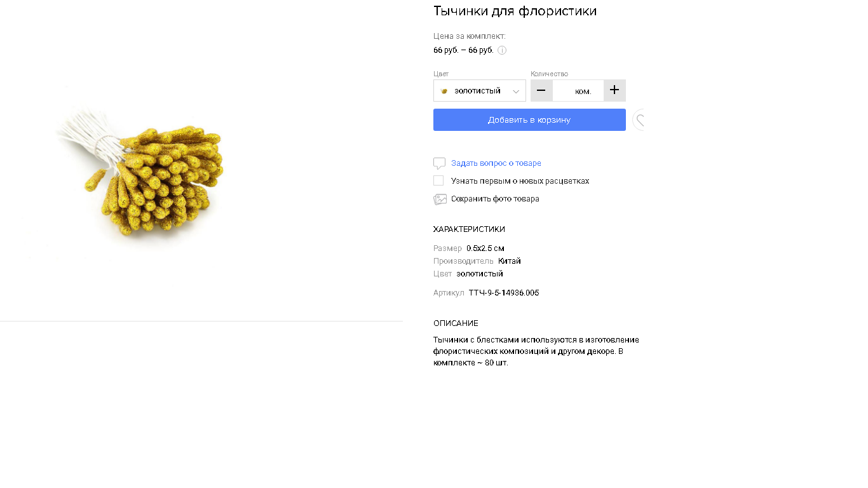Open 'Задать вопрос о товаре' link

click(x=496, y=163)
